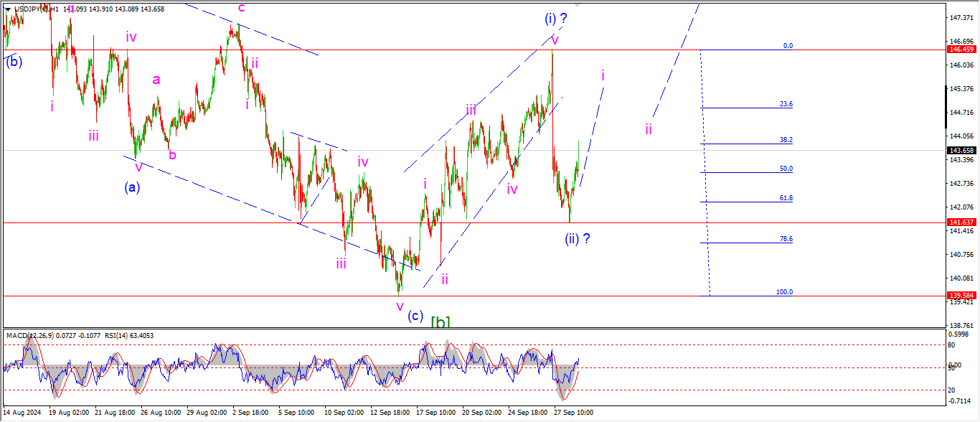Screen dimensions: 980x422
Task: Select the 141.637 red price label
Action: [961, 222]
